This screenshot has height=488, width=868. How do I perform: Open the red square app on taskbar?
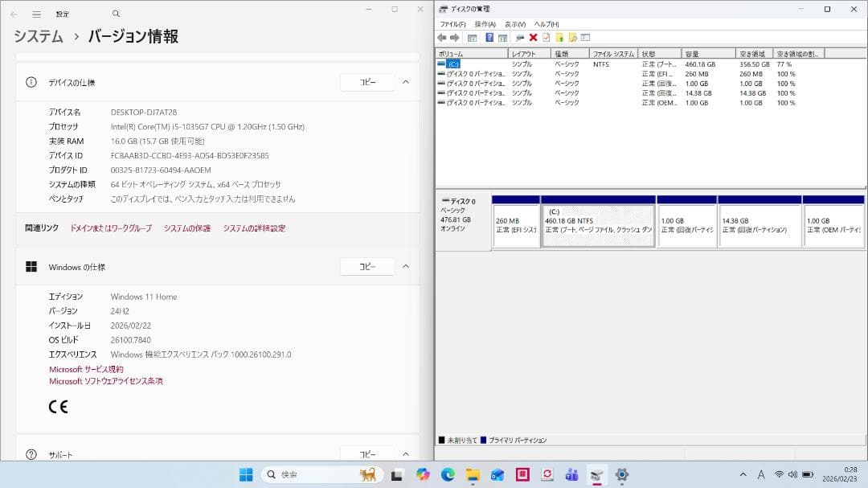point(522,474)
